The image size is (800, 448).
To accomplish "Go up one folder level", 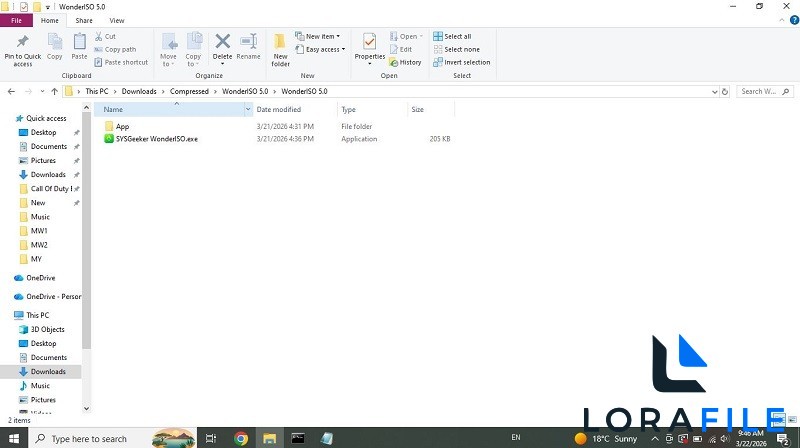I will (x=55, y=91).
